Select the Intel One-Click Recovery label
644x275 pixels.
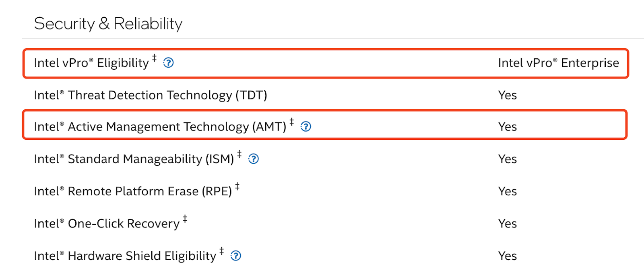(107, 223)
